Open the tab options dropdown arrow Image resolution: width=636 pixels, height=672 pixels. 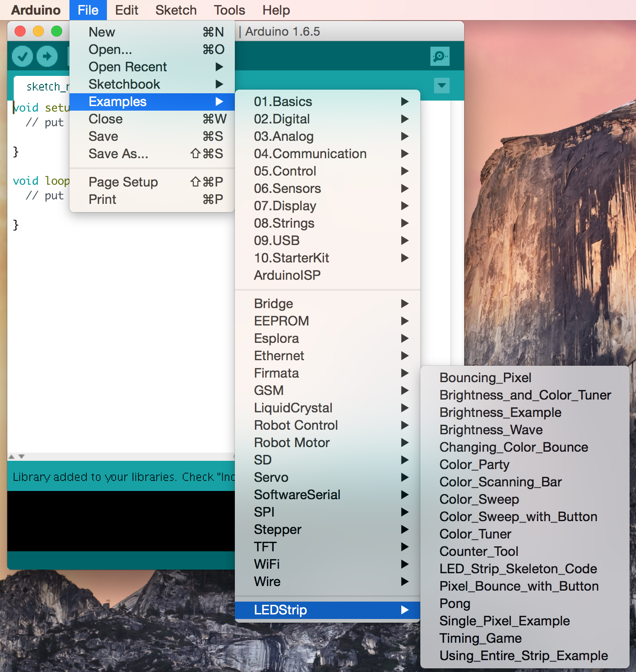442,85
